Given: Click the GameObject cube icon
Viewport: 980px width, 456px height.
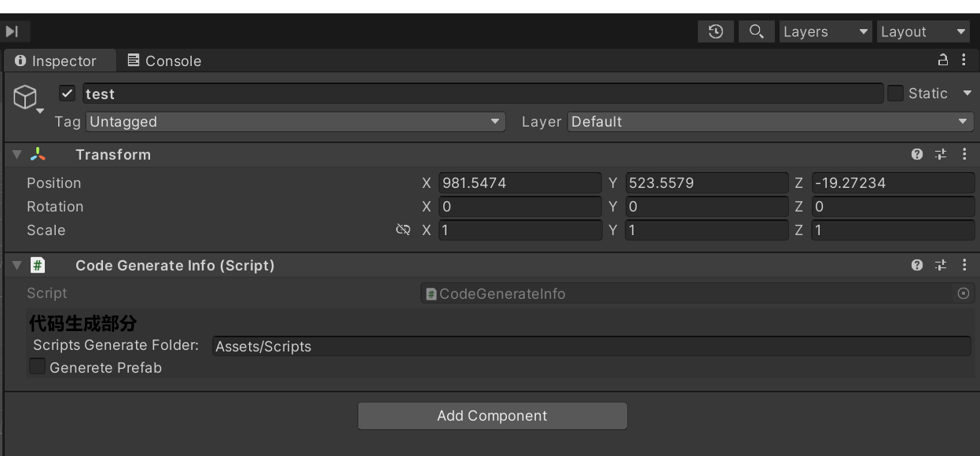Looking at the screenshot, I should point(26,97).
